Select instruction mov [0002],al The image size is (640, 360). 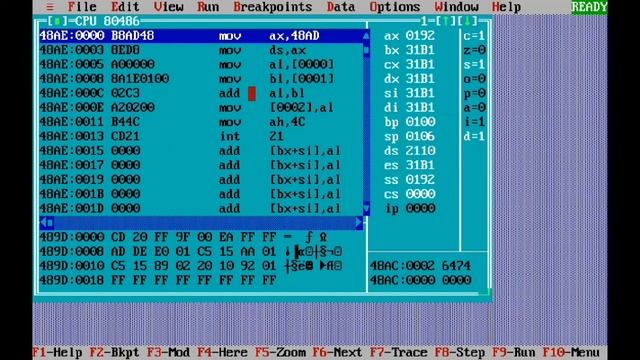pyautogui.click(x=201, y=108)
